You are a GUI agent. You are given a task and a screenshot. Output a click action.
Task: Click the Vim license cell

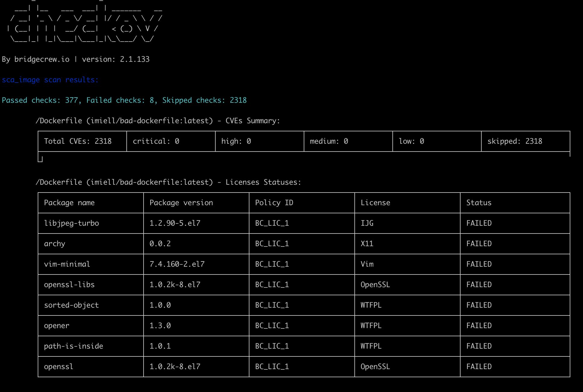click(x=367, y=264)
